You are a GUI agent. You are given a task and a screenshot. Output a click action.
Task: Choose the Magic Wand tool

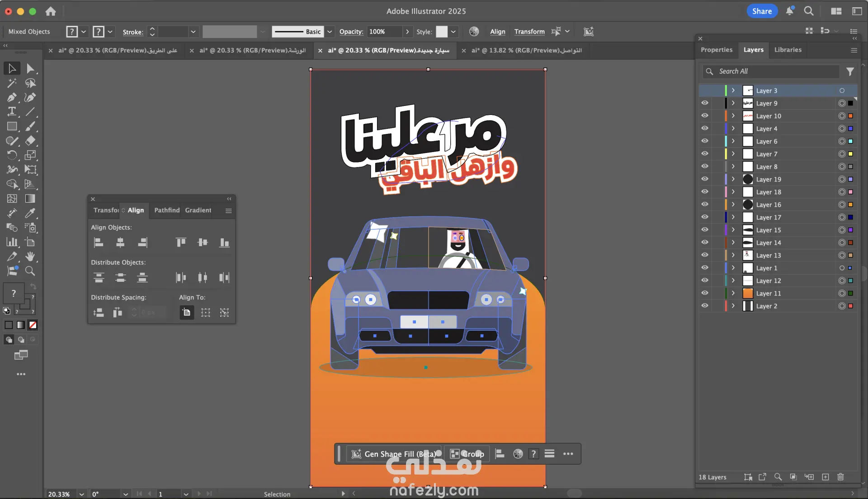coord(12,83)
